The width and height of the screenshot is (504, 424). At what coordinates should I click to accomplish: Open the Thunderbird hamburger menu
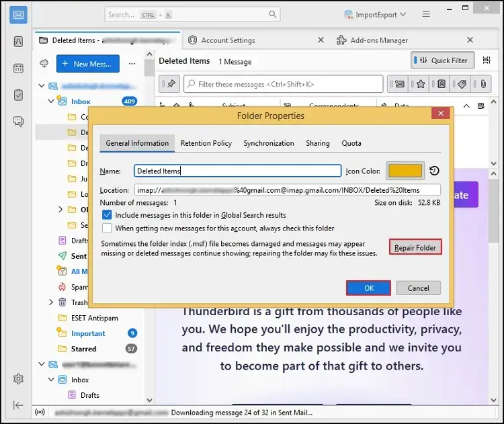click(x=426, y=15)
